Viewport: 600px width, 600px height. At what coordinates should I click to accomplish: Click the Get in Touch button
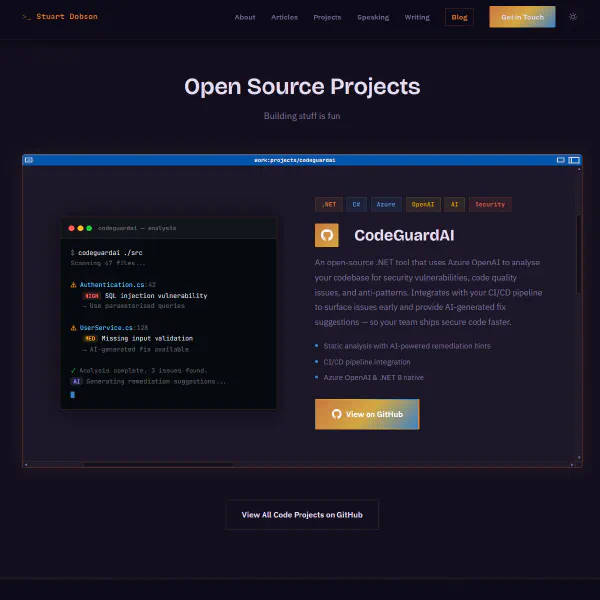[x=522, y=17]
